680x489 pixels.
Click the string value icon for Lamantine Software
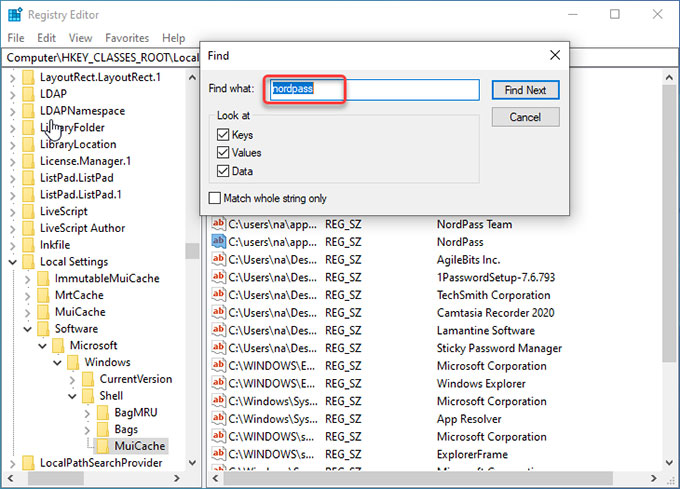tap(219, 330)
